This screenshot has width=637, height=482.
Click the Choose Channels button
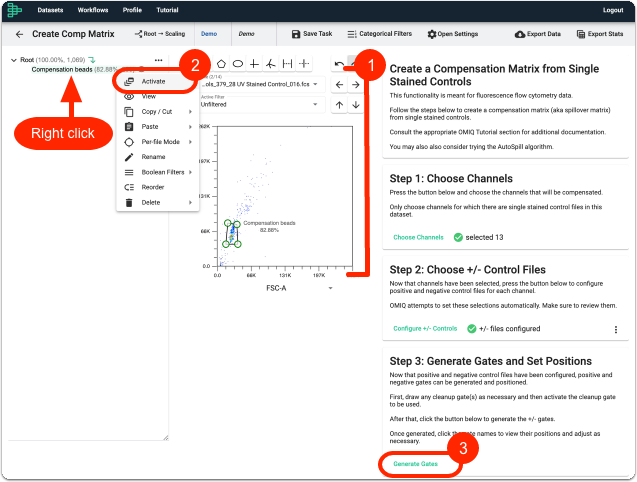(418, 237)
